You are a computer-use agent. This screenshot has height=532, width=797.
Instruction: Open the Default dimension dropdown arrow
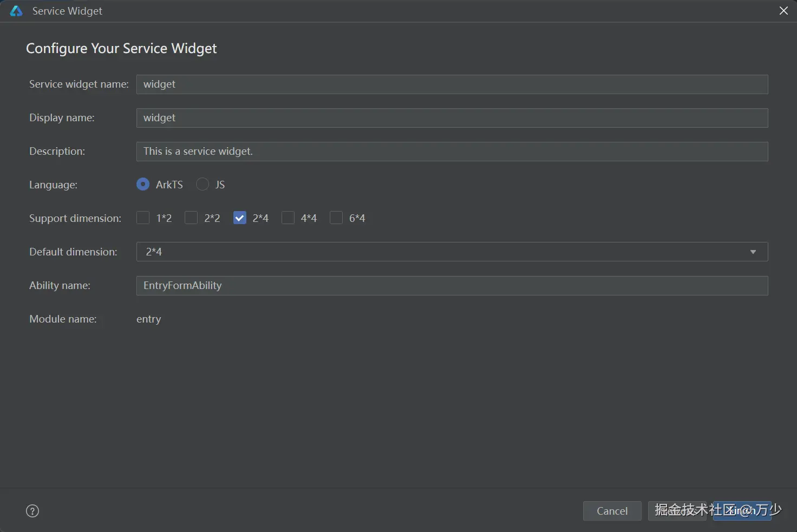click(753, 252)
